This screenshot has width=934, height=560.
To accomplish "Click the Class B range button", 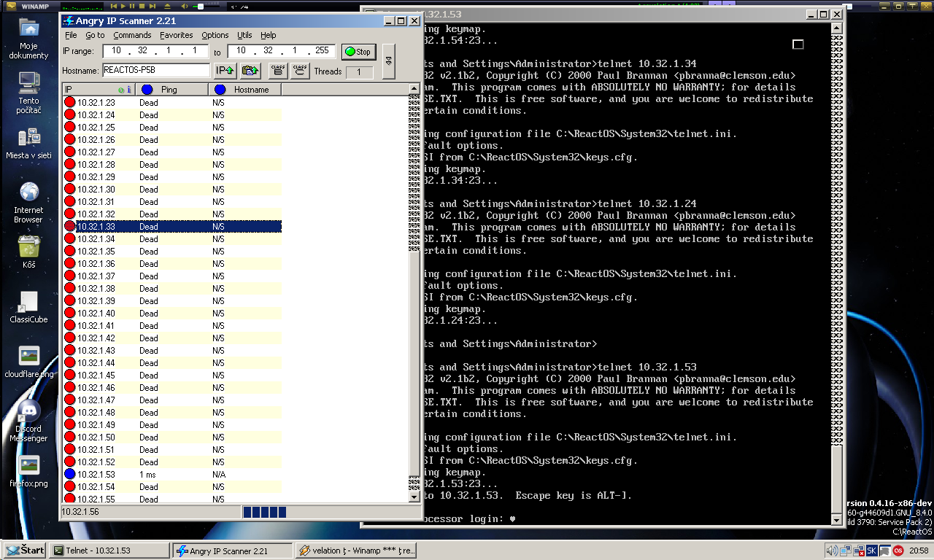I will (x=277, y=71).
